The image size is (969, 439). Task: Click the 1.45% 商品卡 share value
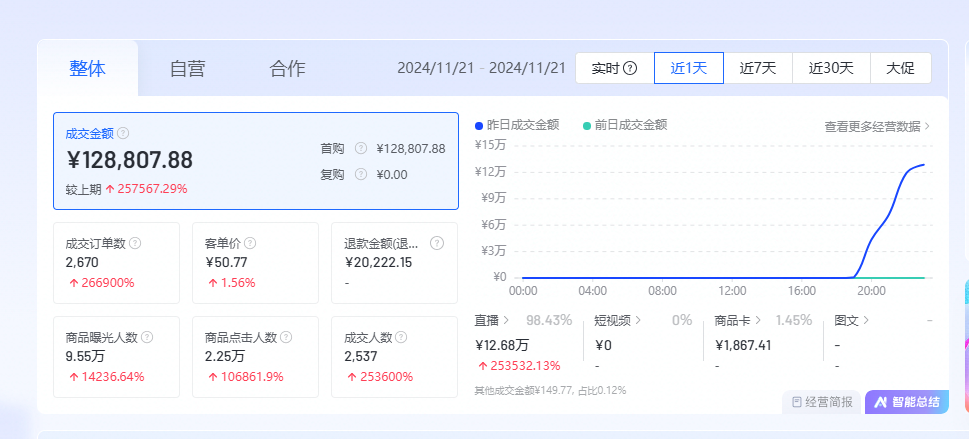(793, 320)
